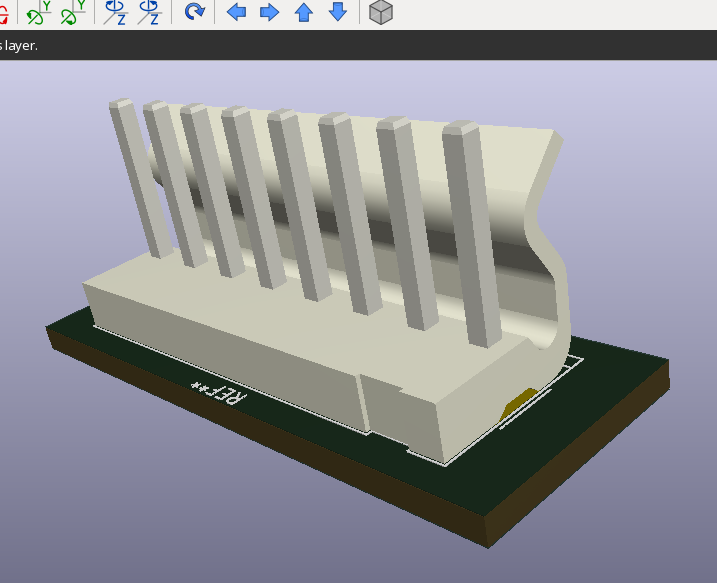The height and width of the screenshot is (583, 717).
Task: Pan the view with the left arrow
Action: 237,12
